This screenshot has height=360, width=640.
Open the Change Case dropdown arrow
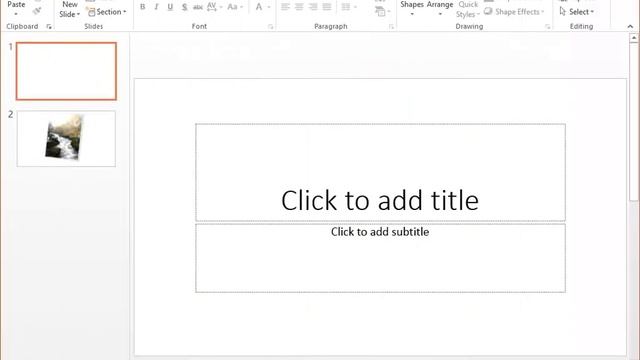[241, 7]
